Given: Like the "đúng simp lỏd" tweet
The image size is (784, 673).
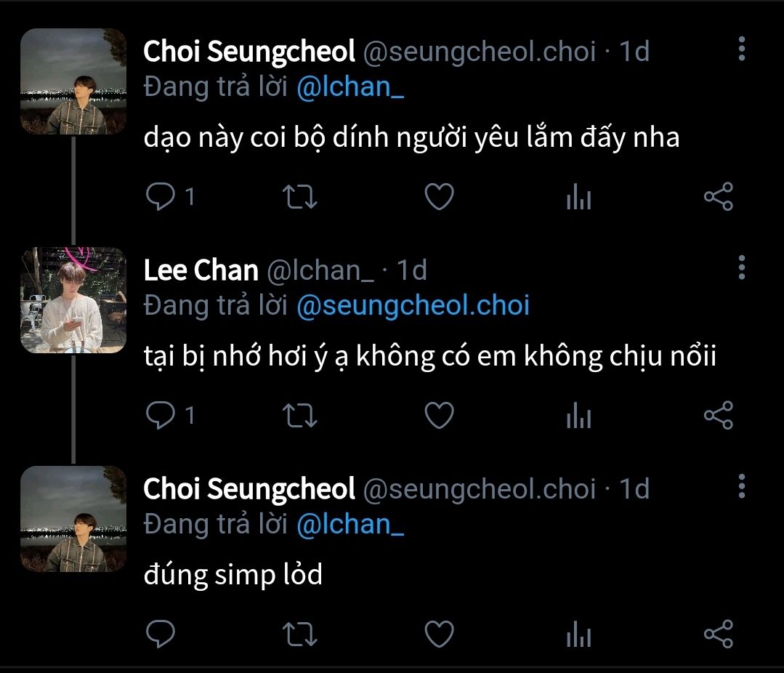Looking at the screenshot, I should click(x=439, y=634).
